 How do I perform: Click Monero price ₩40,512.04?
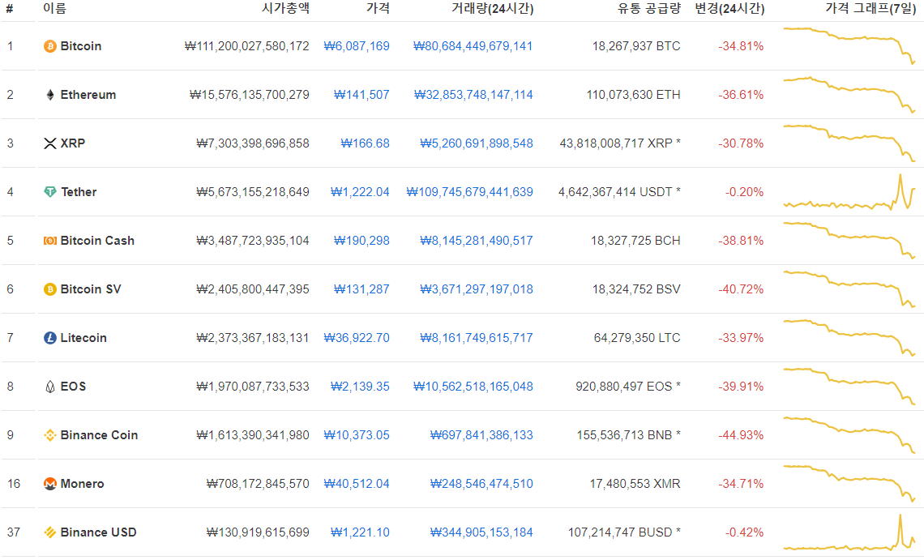(357, 484)
